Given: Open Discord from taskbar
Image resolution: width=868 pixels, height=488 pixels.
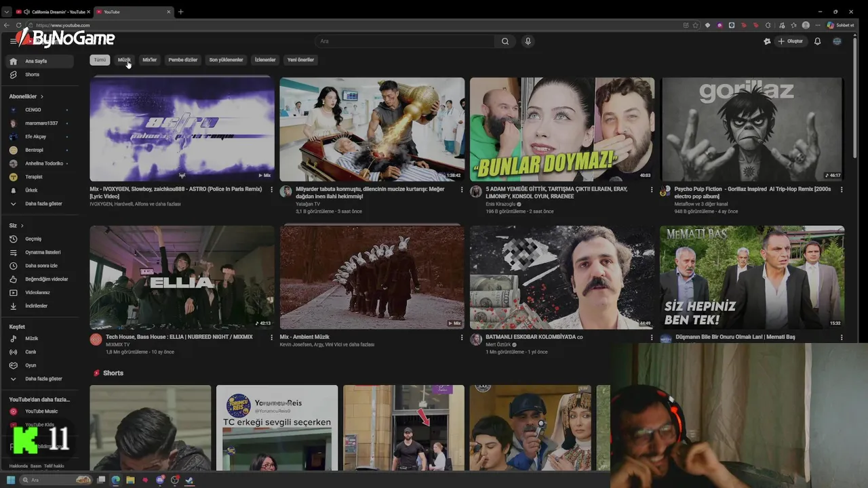Looking at the screenshot, I should [x=160, y=480].
